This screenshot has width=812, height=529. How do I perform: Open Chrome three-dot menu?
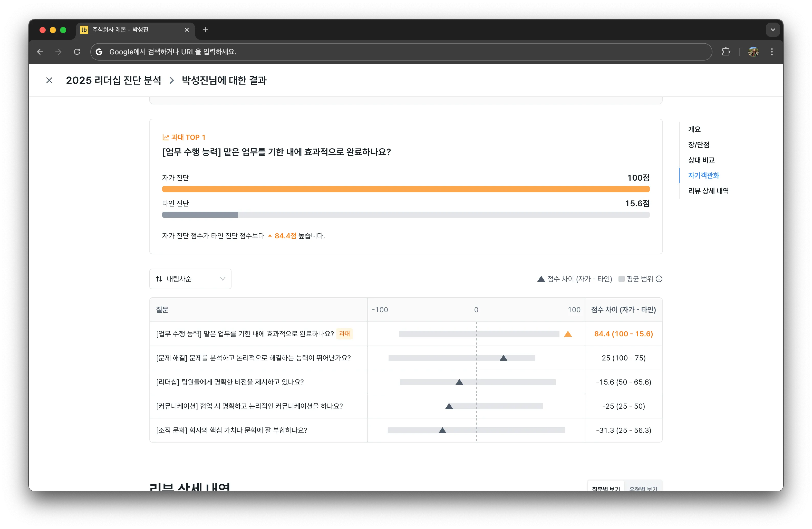[x=772, y=52]
